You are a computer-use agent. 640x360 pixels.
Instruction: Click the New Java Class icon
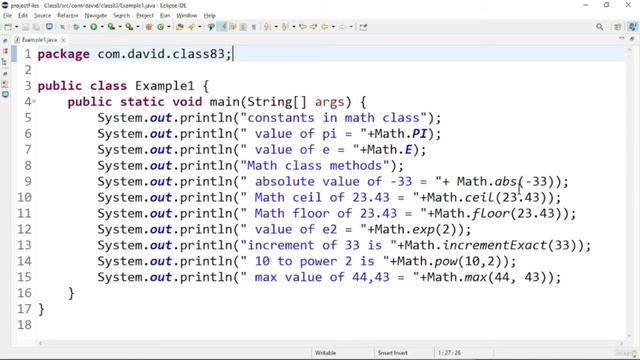coord(160,27)
